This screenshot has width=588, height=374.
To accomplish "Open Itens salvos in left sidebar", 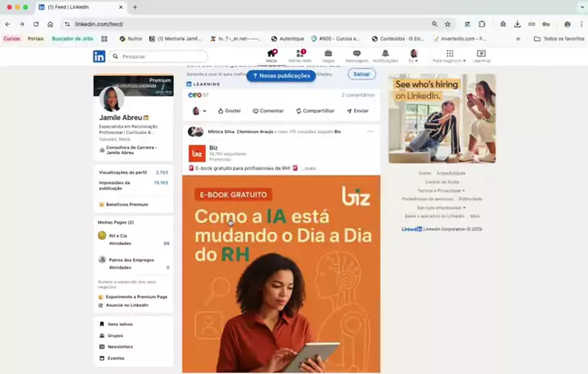I will pos(119,324).
